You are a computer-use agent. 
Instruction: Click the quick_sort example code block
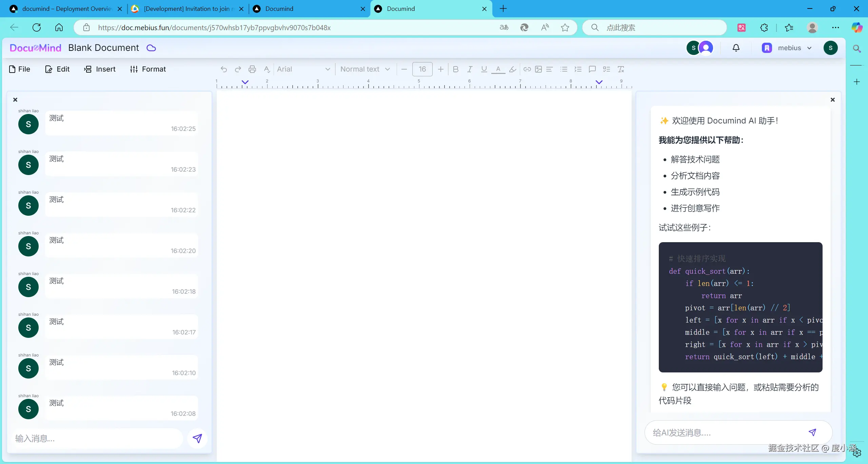coord(741,307)
